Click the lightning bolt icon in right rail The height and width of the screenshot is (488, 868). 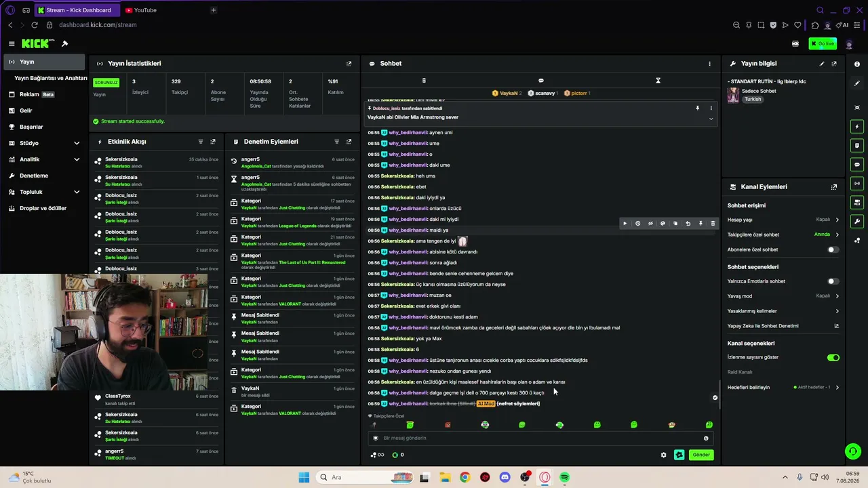click(x=857, y=127)
